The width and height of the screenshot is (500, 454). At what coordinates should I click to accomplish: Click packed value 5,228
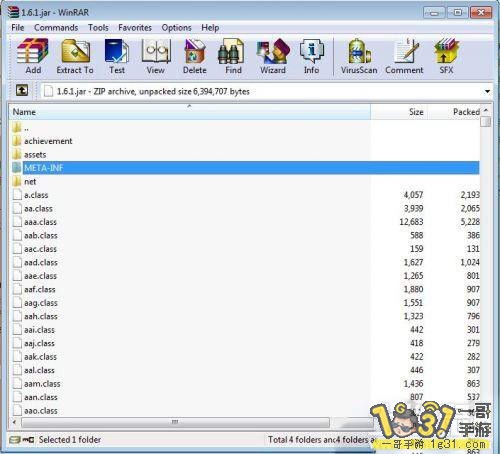[470, 222]
